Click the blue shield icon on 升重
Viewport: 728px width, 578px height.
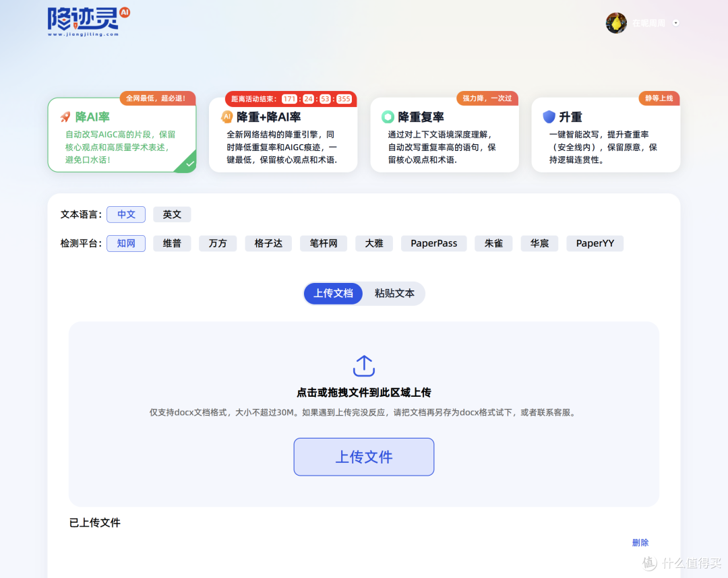pyautogui.click(x=549, y=117)
